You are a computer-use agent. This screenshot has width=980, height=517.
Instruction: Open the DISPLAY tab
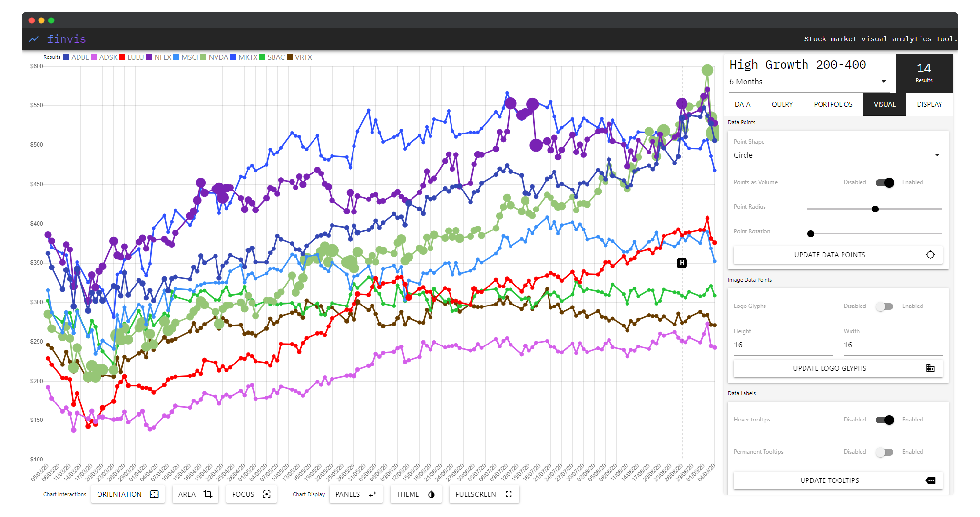pos(929,104)
